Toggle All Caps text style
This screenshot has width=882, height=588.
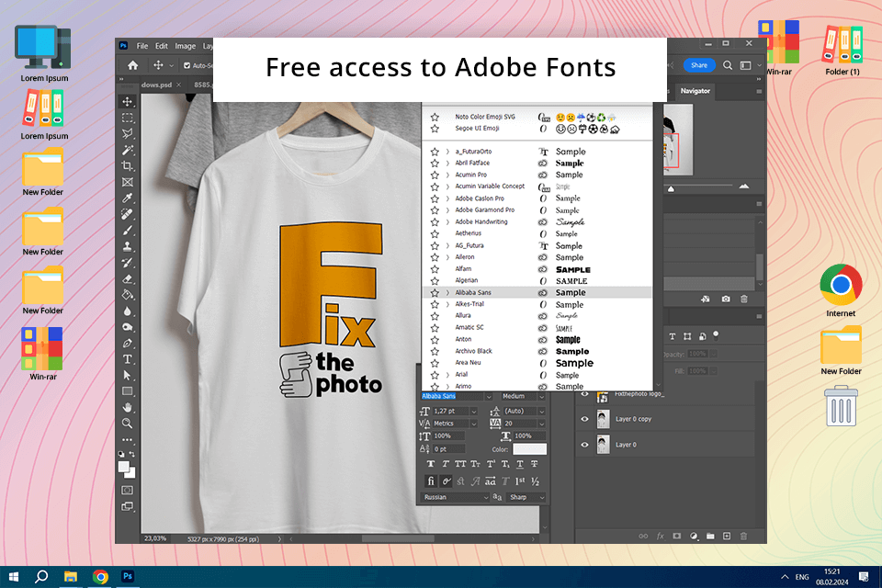click(460, 464)
